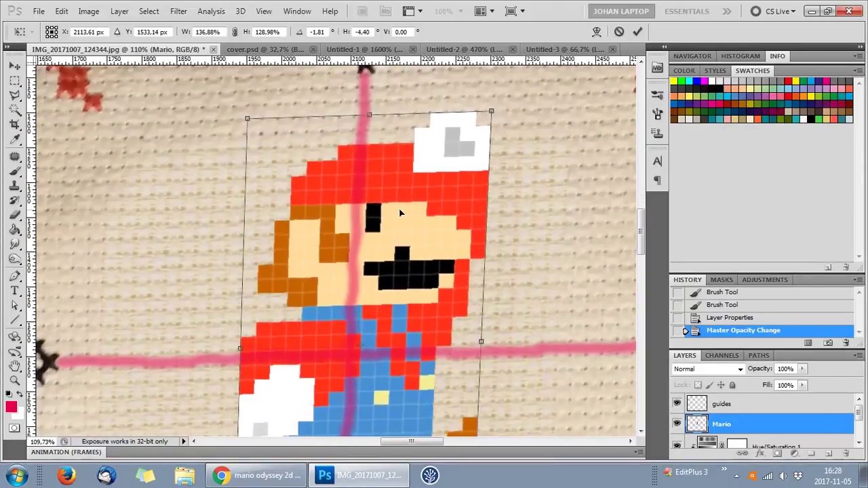
Task: Open the Filter menu
Action: pyautogui.click(x=178, y=12)
